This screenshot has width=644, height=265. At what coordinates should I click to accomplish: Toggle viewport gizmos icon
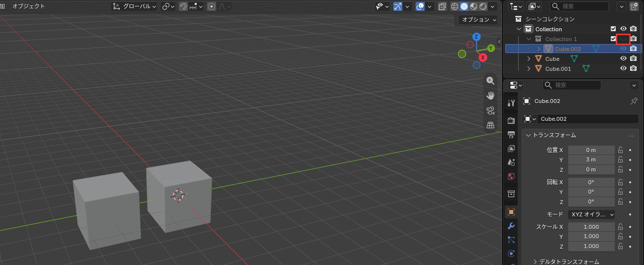(398, 6)
